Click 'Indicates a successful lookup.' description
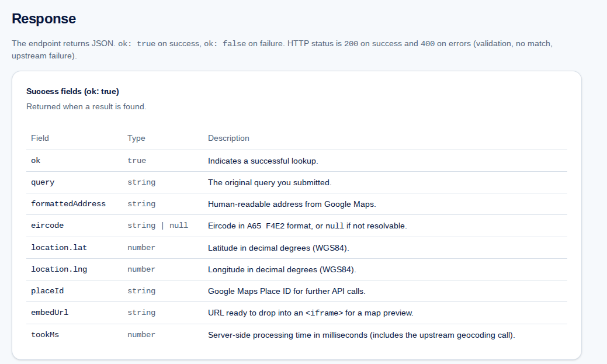Viewport: 607px width, 364px height. (263, 161)
